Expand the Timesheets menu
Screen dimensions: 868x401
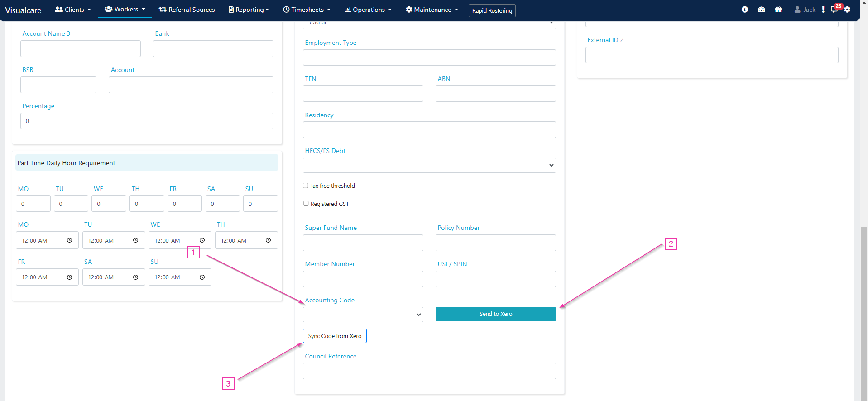(x=307, y=10)
